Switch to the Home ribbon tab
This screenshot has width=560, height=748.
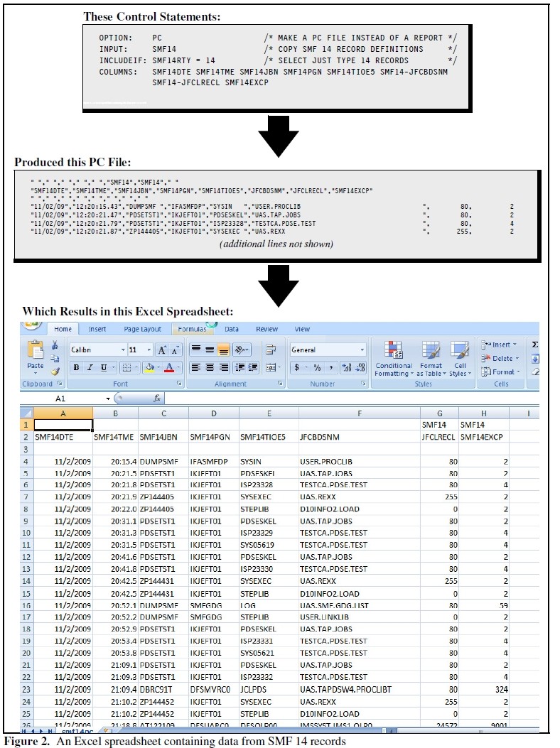coord(63,329)
